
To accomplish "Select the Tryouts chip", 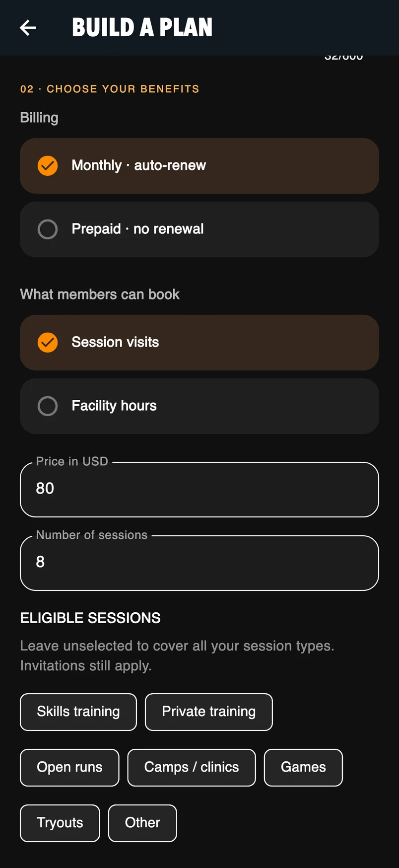I will point(60,823).
